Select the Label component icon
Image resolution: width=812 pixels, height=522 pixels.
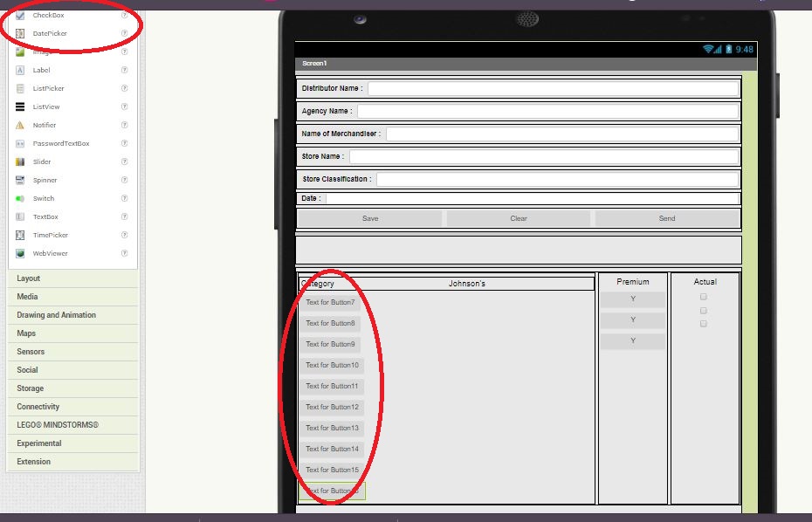pos(20,70)
